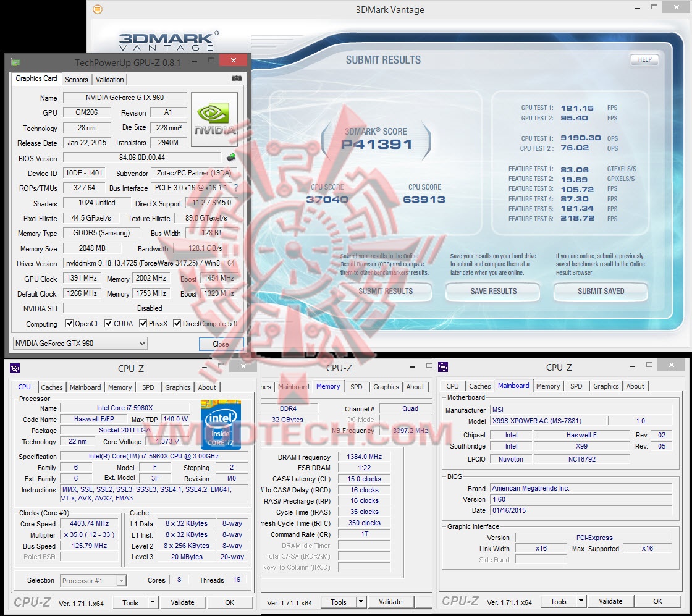Click Core Speed value 4403.74 MHz
692x616 pixels.
(89, 523)
